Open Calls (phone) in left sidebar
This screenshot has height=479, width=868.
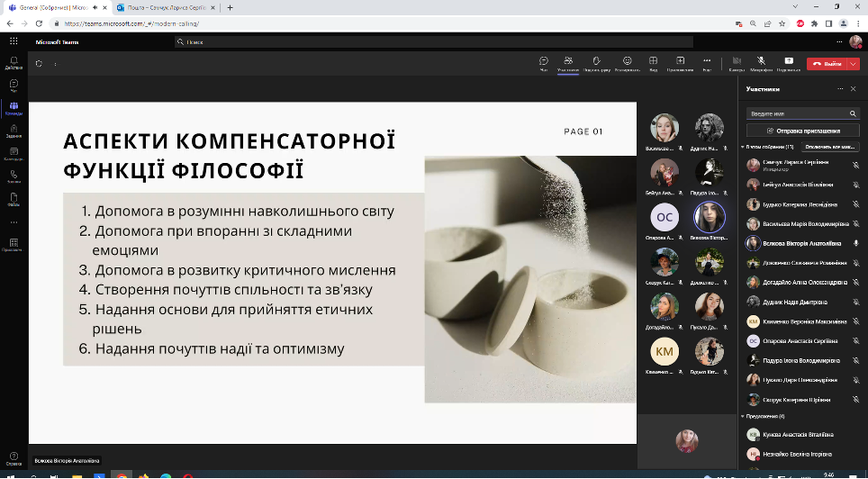[14, 176]
